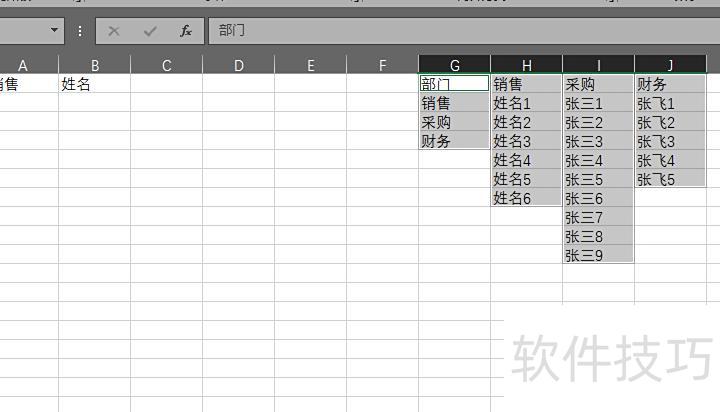Click cell G1 containing 部门
Screen dimensions: 720x412
(x=455, y=84)
